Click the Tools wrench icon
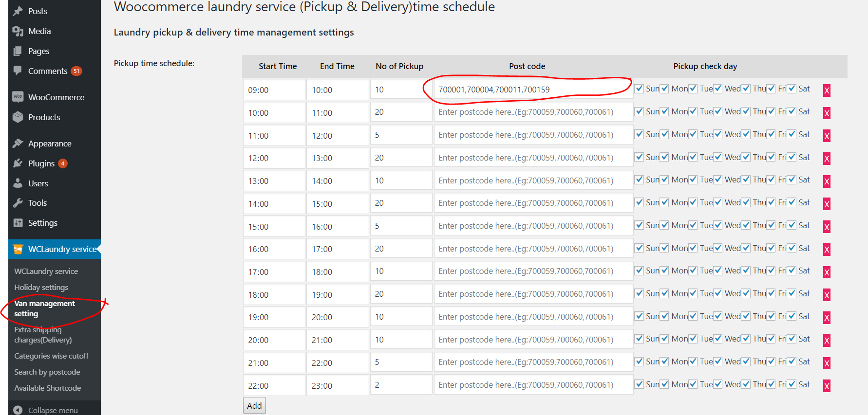Image resolution: width=868 pixels, height=415 pixels. (18, 203)
